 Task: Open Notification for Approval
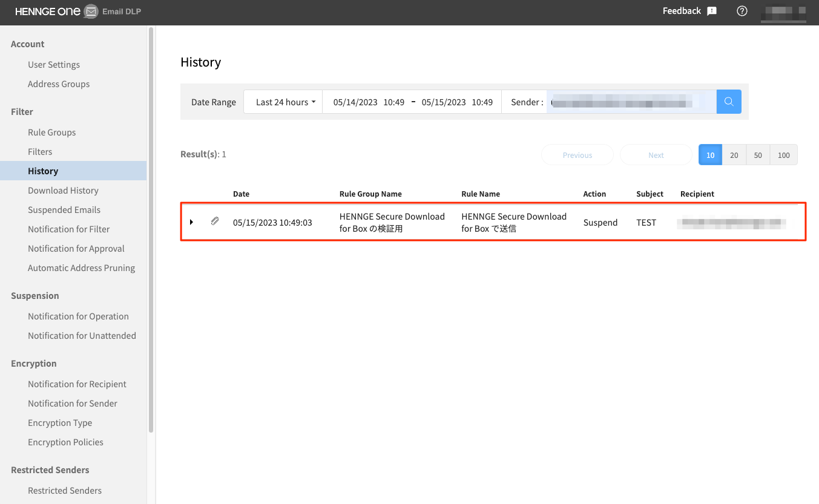pyautogui.click(x=76, y=249)
